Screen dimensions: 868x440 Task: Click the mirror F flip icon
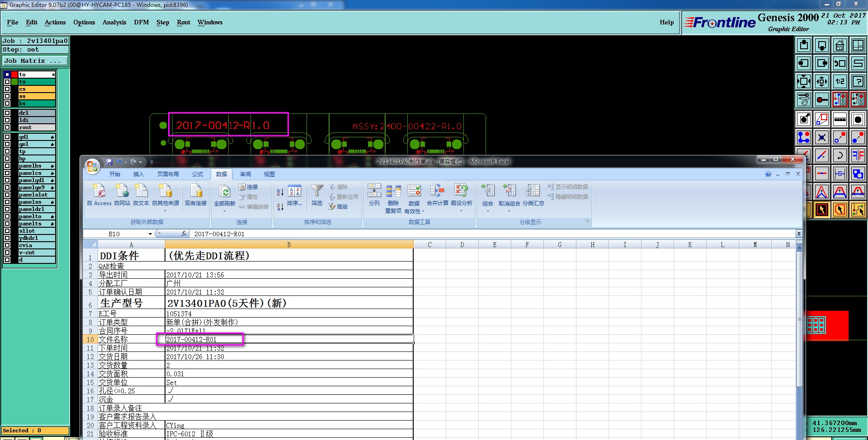pos(858,155)
